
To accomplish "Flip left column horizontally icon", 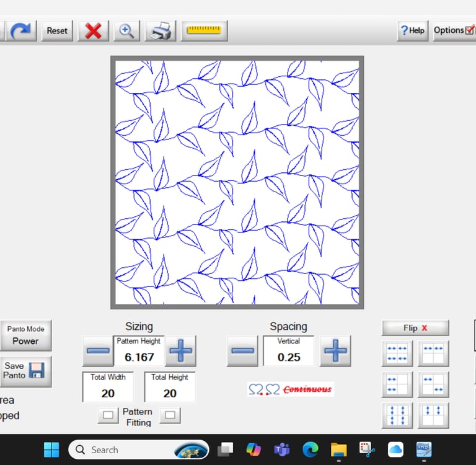I will click(397, 384).
